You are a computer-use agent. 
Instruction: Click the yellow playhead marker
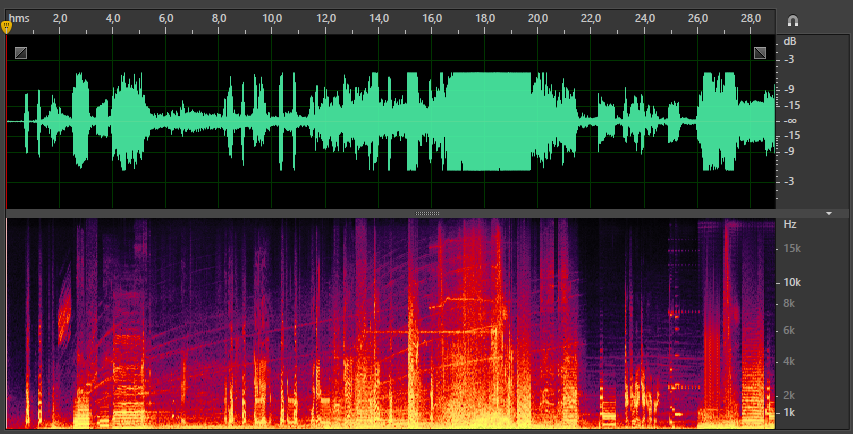tap(7, 27)
